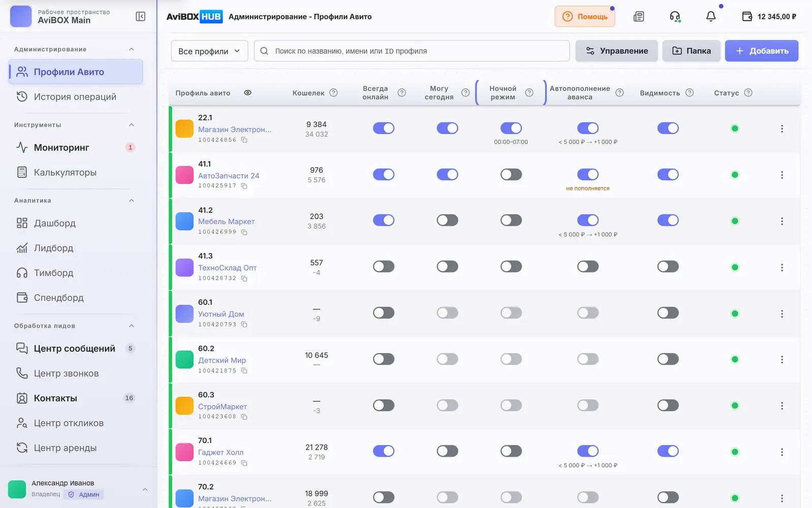Open Дашборд analytics page
812x508 pixels.
coord(75,223)
